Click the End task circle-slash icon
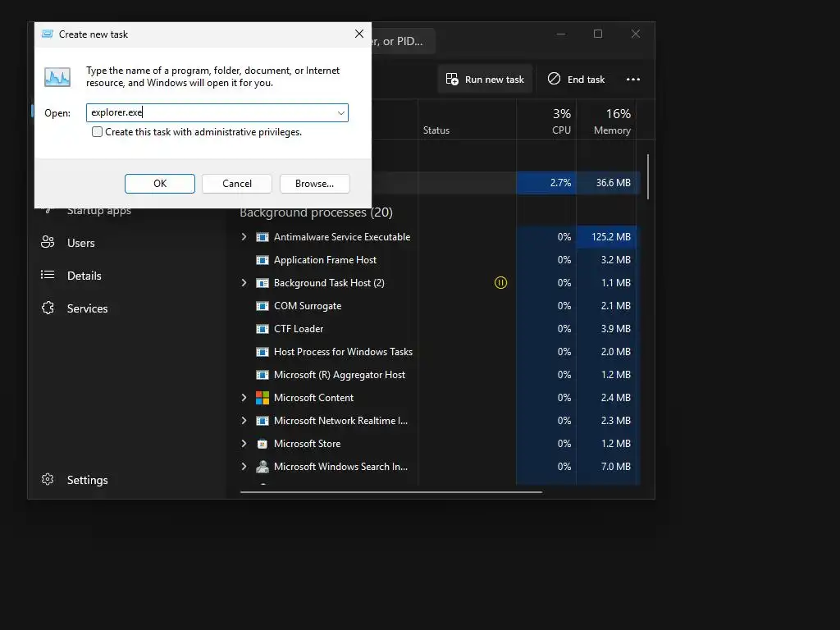Screen dimensions: 840x630 [x=554, y=79]
